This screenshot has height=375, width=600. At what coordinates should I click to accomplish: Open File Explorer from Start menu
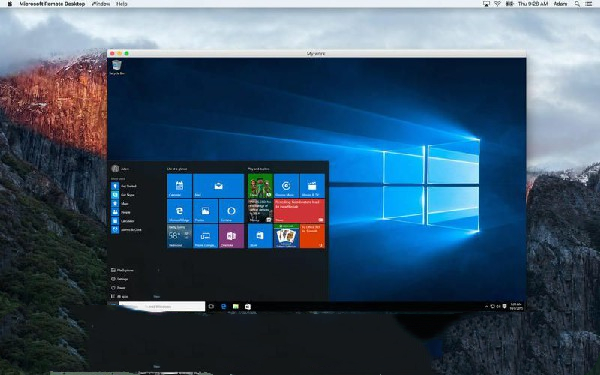[x=122, y=270]
